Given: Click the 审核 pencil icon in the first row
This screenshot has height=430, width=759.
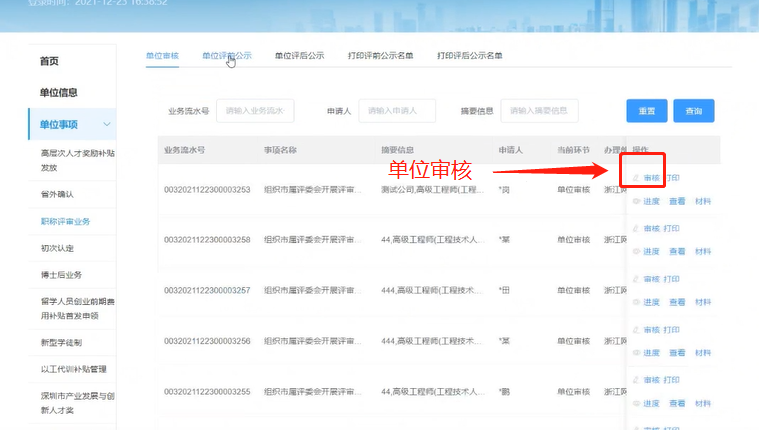Looking at the screenshot, I should pyautogui.click(x=636, y=177).
